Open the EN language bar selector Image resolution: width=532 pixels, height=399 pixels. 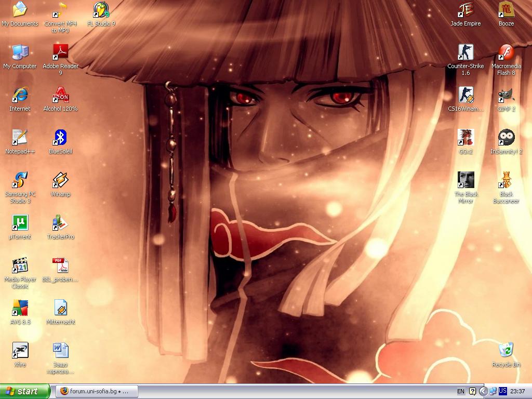(461, 391)
